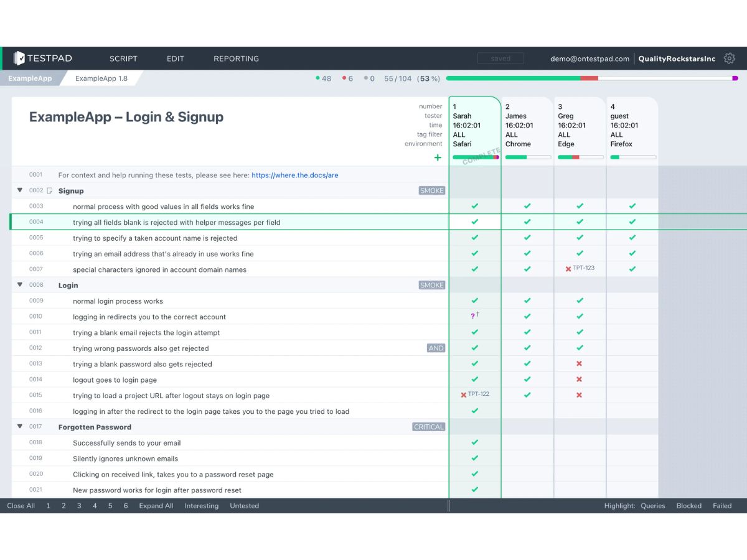Click the Testpad logo icon

[x=19, y=58]
